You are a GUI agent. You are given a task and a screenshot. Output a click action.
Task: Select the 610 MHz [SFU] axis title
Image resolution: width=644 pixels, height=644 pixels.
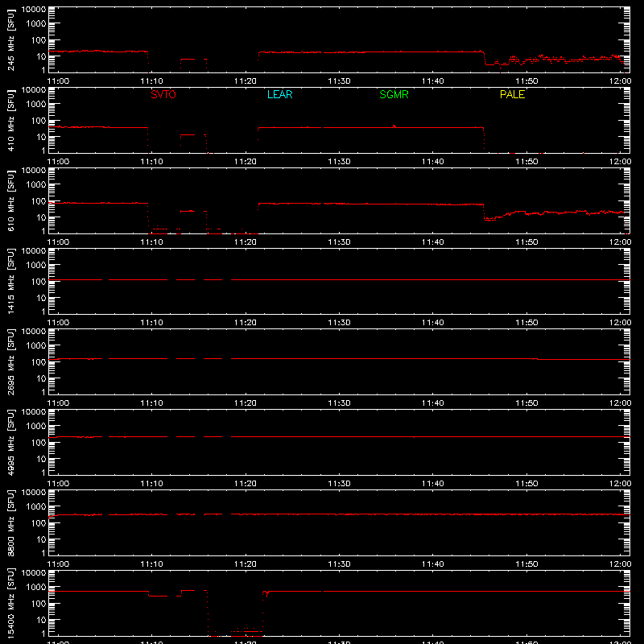click(11, 200)
